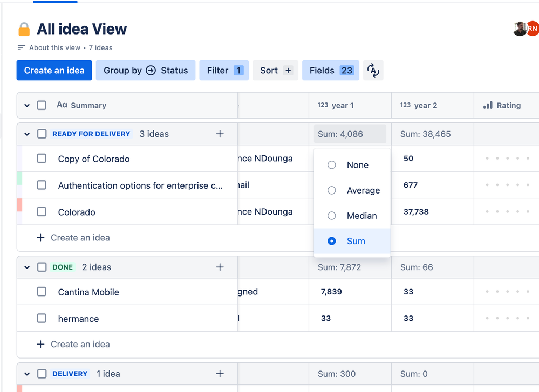Choose the None aggregation option
539x392 pixels.
click(x=352, y=165)
